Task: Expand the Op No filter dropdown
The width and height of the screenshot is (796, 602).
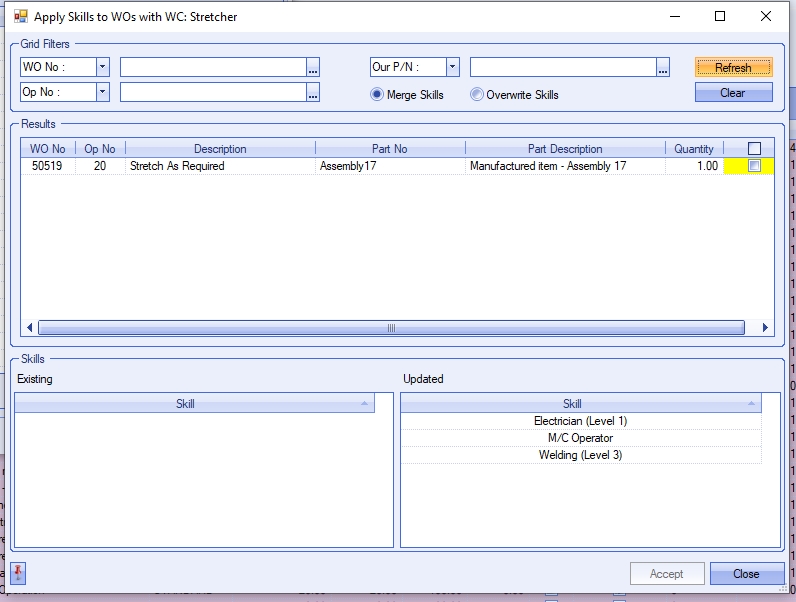Action: pyautogui.click(x=102, y=92)
